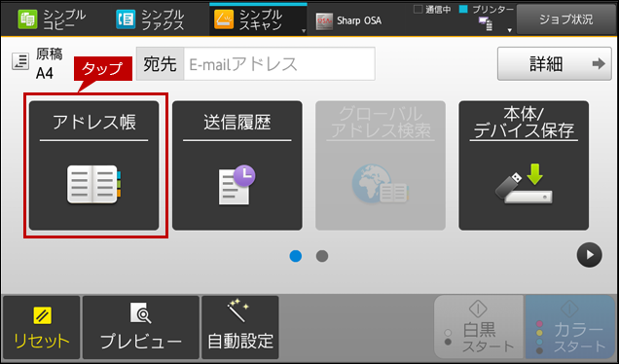This screenshot has width=619, height=364.
Task: Open プレビュー preview with magnifier icon
Action: (140, 313)
